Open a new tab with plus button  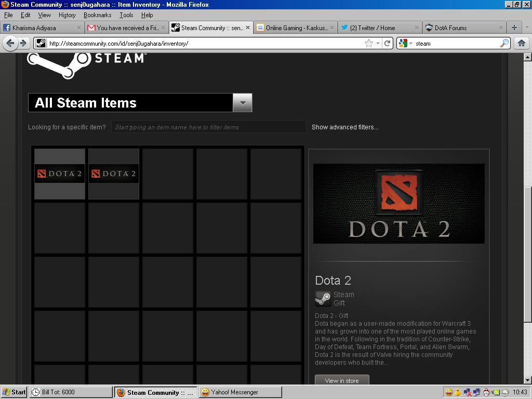pyautogui.click(x=514, y=28)
